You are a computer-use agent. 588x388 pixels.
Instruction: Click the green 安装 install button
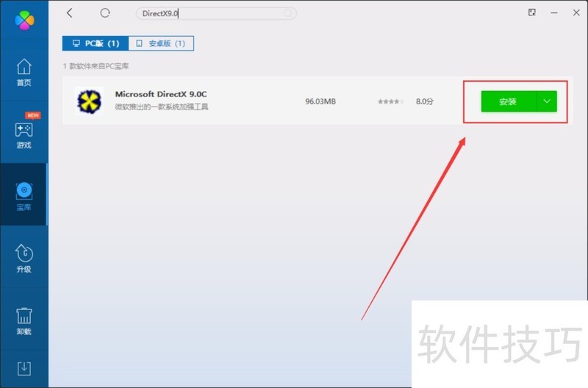coord(509,101)
